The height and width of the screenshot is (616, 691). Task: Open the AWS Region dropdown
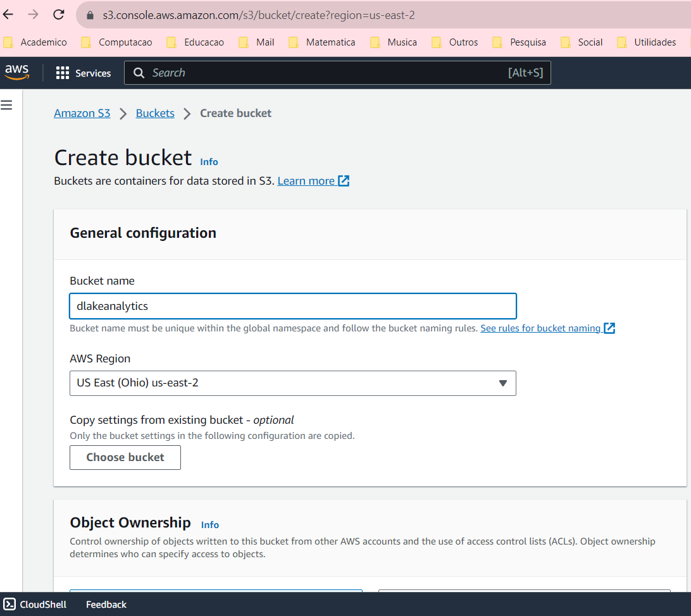coord(292,383)
